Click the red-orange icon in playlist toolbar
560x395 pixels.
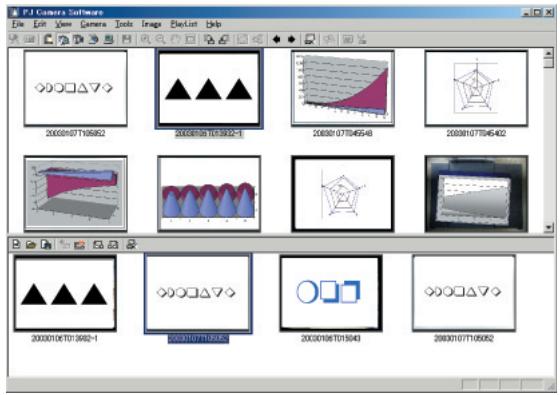point(79,245)
